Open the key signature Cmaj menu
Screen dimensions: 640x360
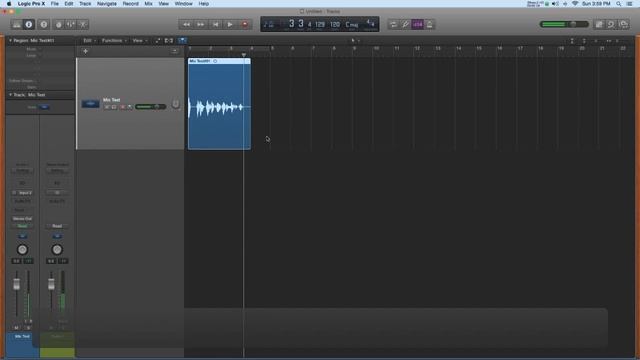click(351, 24)
